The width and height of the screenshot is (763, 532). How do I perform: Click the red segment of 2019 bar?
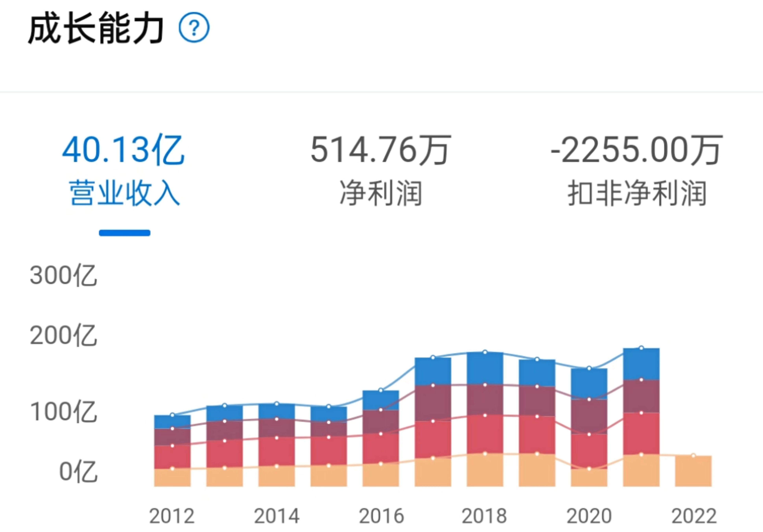pos(537,435)
